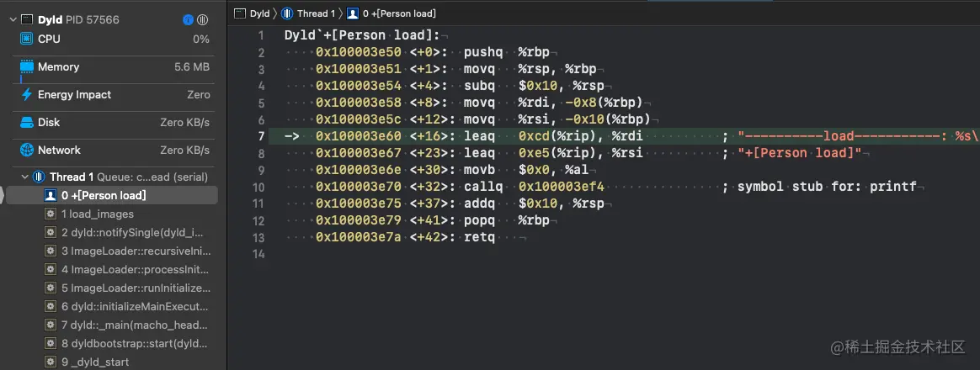
Task: Click the person icon of frame 0 +[Person load]
Action: coord(50,196)
